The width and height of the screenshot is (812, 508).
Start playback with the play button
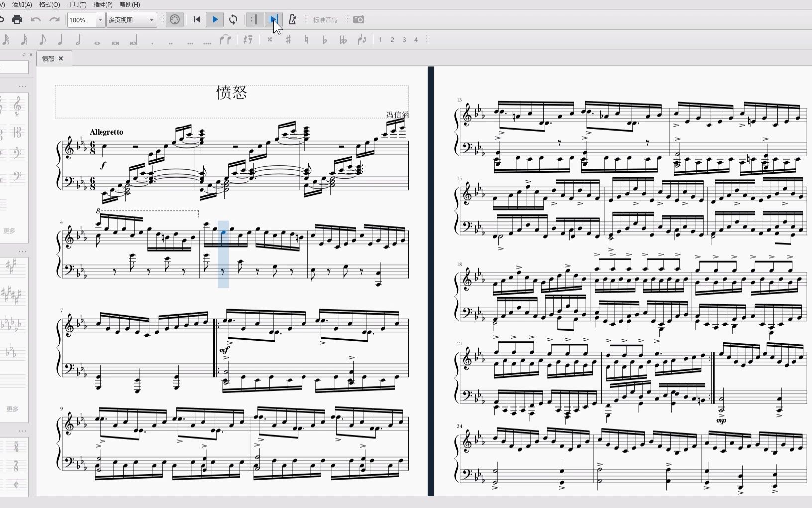[215, 20]
